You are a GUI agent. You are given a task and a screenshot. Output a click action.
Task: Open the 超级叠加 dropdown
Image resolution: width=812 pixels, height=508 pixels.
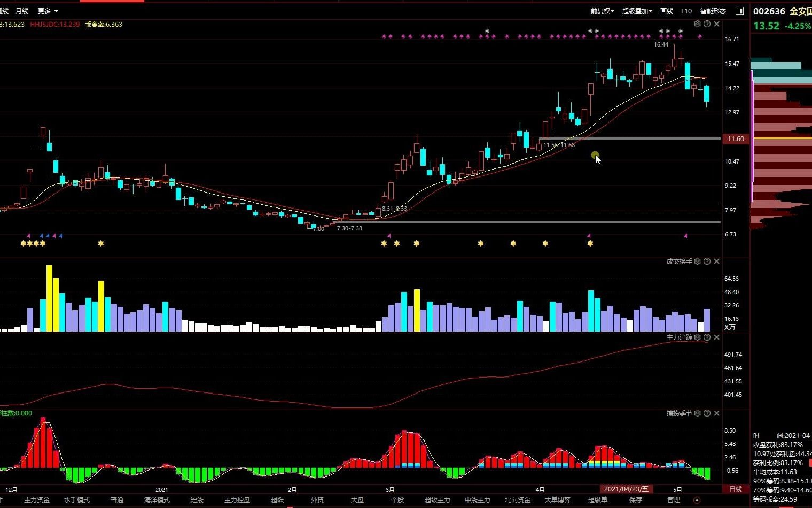637,11
